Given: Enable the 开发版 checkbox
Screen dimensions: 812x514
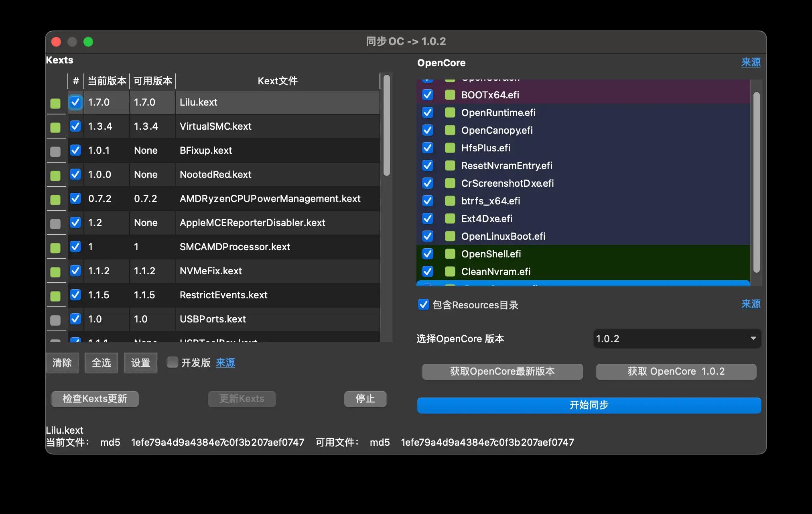Looking at the screenshot, I should 172,362.
